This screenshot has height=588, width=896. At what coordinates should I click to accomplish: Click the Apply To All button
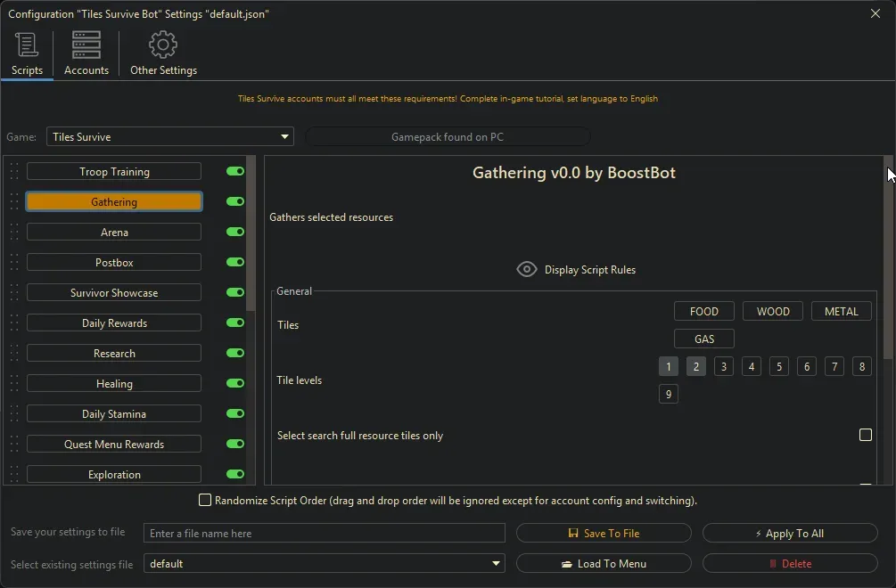point(790,534)
